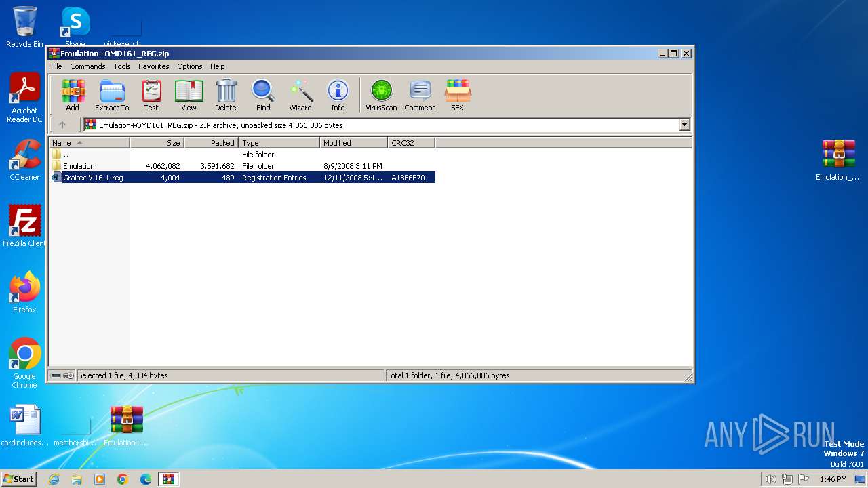The image size is (868, 488).
Task: Launch FileZilla Client shortcut
Action: point(24,226)
